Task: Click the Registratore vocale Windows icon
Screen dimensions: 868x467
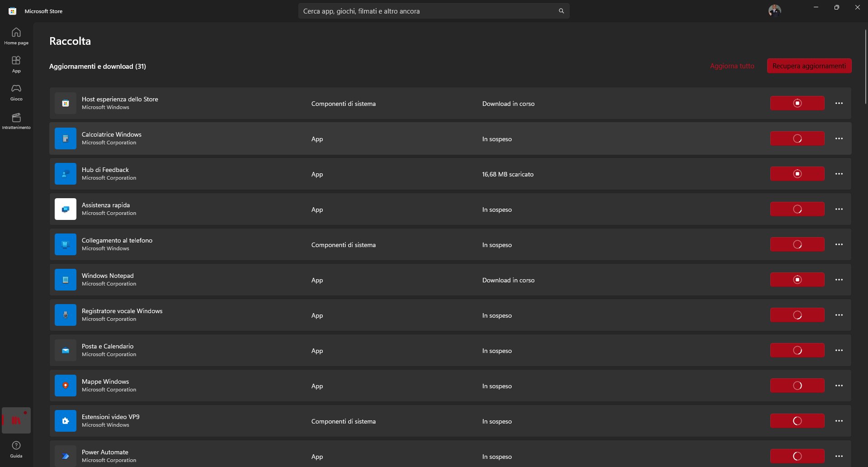Action: click(66, 315)
